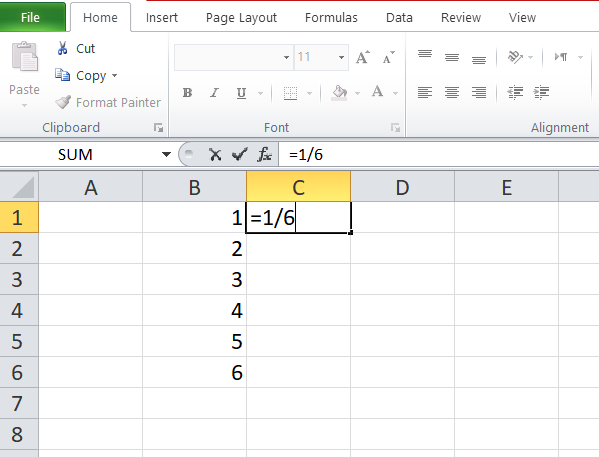Open the font size dropdown
Screen dimensions: 599x457
341,57
